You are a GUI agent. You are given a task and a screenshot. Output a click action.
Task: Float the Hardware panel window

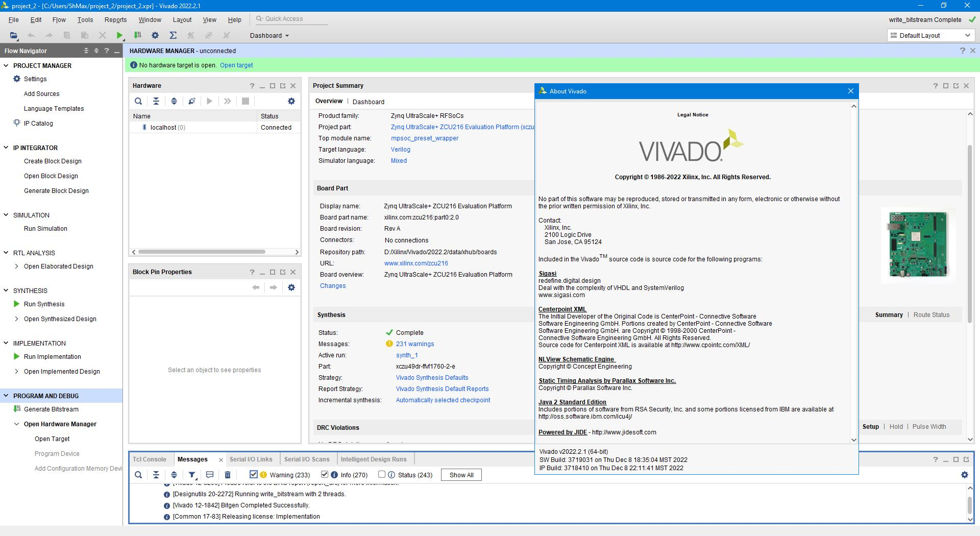click(x=283, y=86)
